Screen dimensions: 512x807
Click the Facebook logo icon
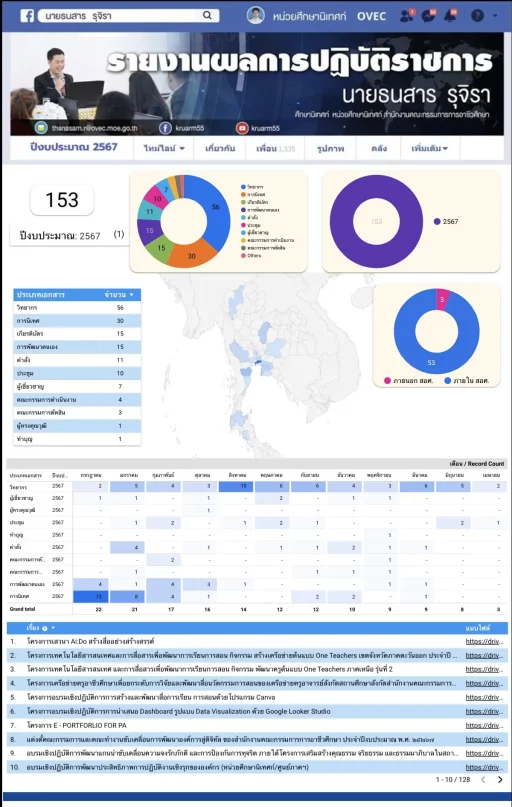point(27,15)
